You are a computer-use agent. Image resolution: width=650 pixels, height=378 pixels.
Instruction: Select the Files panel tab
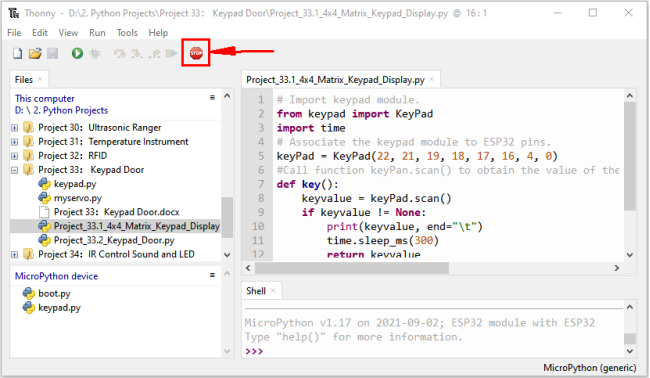click(24, 80)
